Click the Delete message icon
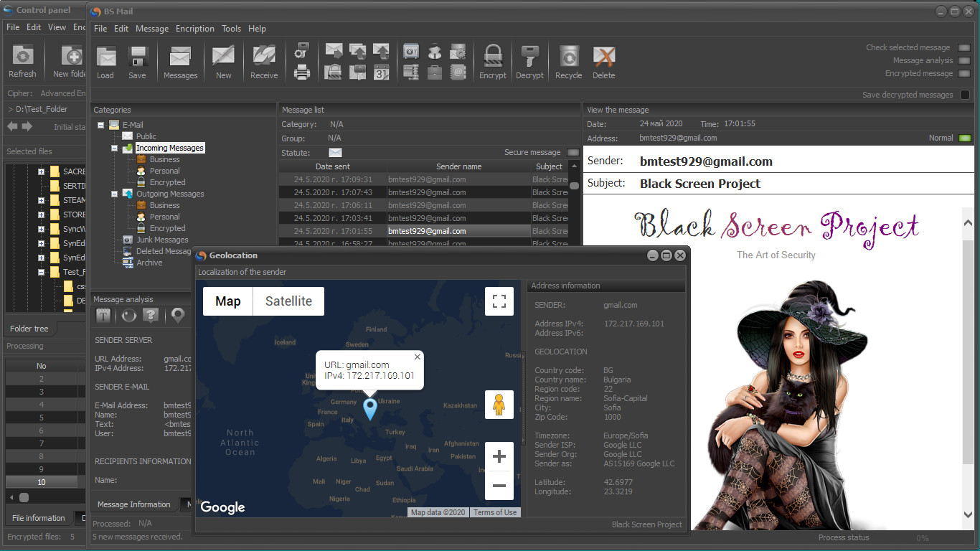The width and height of the screenshot is (980, 551). coord(603,57)
